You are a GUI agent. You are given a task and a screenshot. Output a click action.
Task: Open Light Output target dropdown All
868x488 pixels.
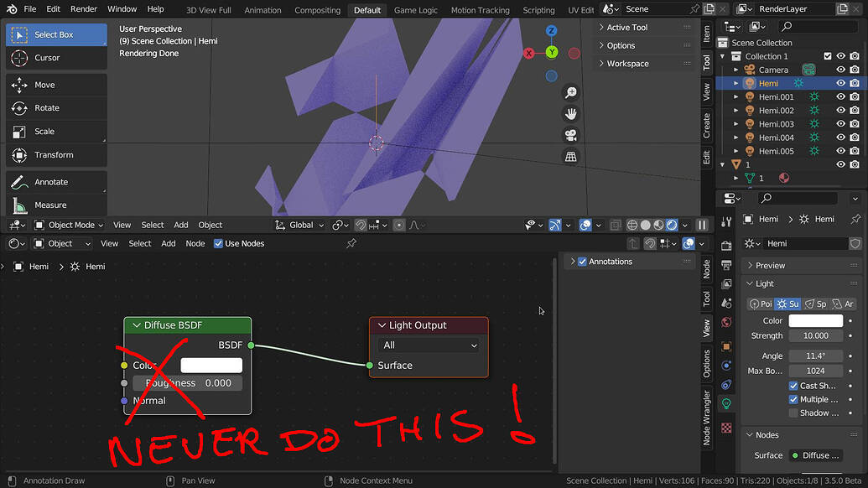[x=429, y=345]
